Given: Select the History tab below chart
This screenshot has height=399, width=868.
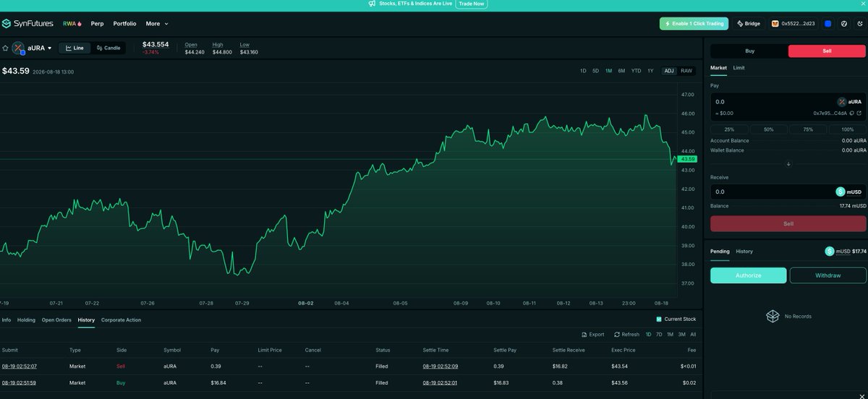Looking at the screenshot, I should coord(86,319).
